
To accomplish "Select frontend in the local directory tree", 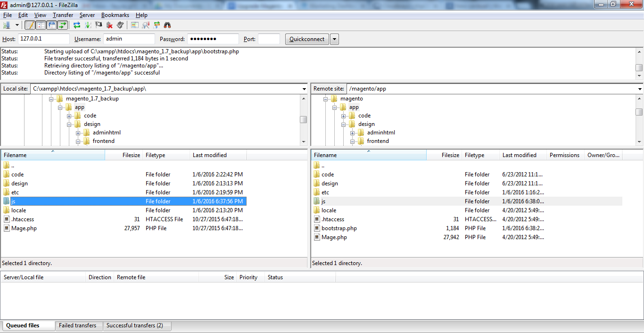I will point(104,141).
